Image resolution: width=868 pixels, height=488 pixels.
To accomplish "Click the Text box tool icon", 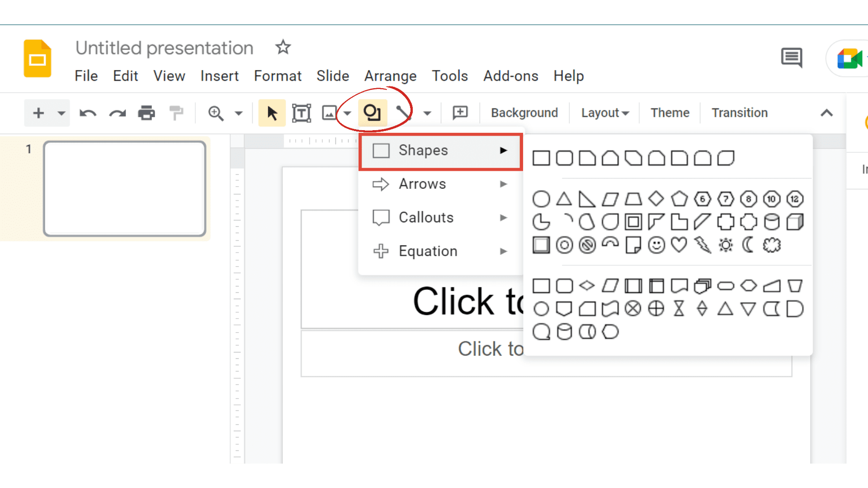I will (301, 113).
